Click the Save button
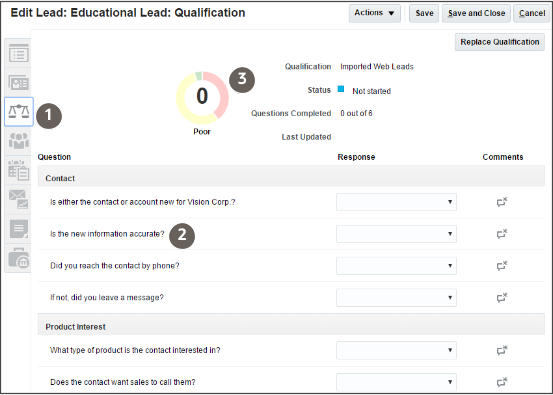 (424, 13)
